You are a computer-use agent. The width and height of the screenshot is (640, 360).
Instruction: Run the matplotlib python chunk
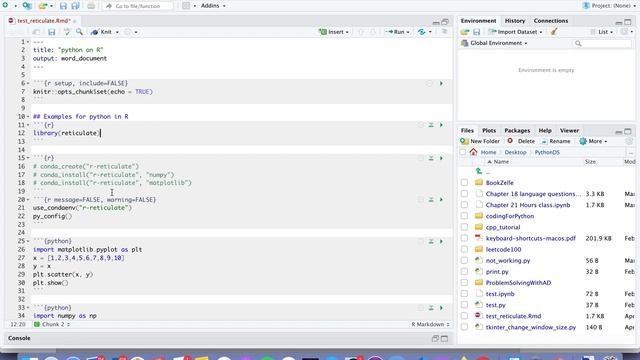coord(441,241)
